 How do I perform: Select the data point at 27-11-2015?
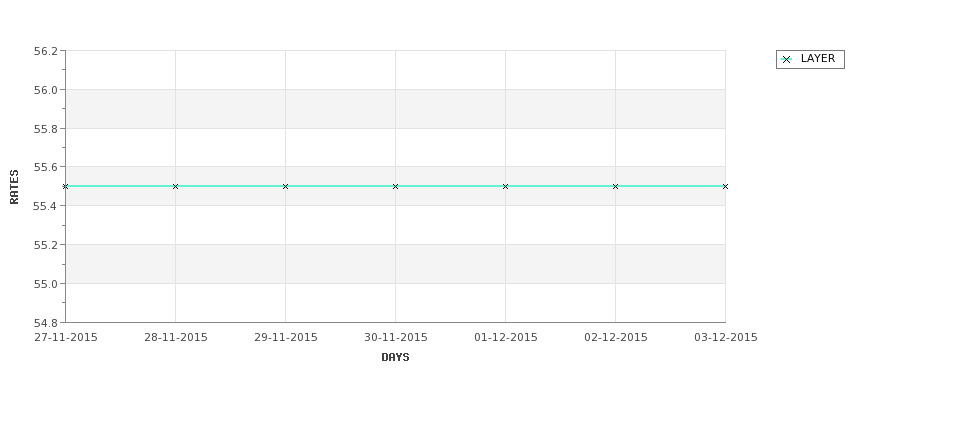pos(65,186)
